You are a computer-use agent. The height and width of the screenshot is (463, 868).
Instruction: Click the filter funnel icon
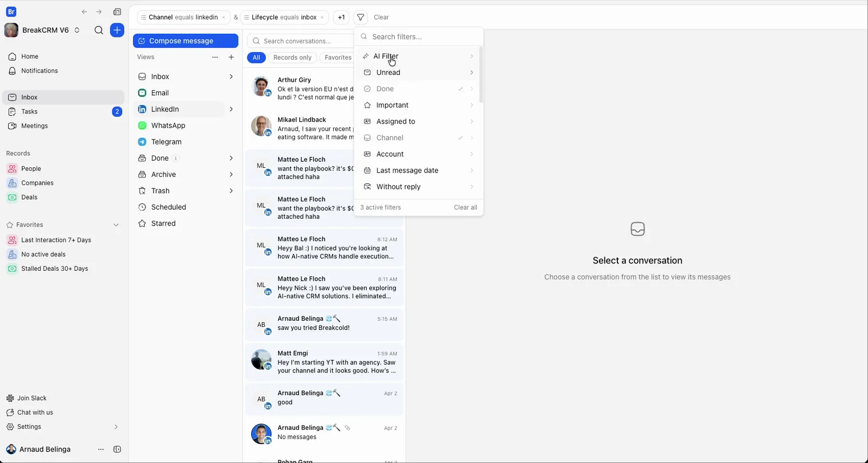coord(360,17)
